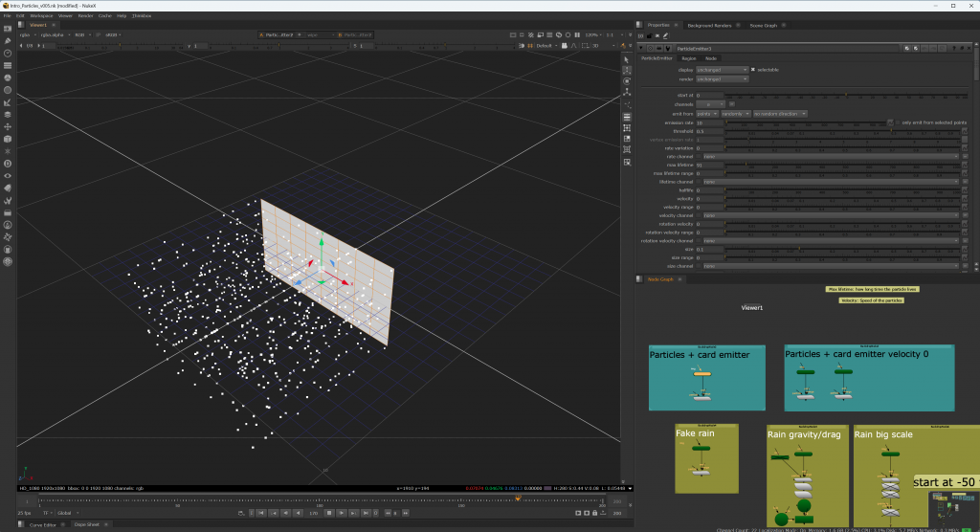Screen dimensions: 980x532
Task: Click the help question mark icon on the ParticleEmitter3 panel
Action: 954,48
